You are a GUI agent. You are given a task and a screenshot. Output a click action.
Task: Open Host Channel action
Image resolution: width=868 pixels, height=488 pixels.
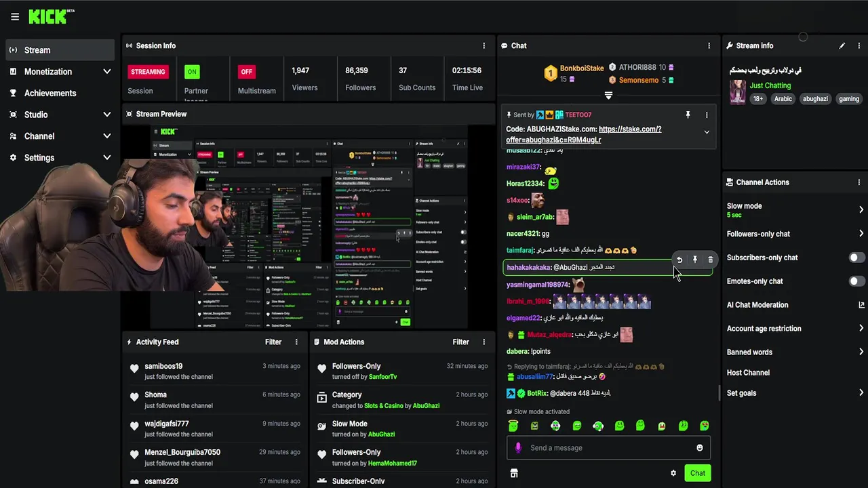point(748,373)
